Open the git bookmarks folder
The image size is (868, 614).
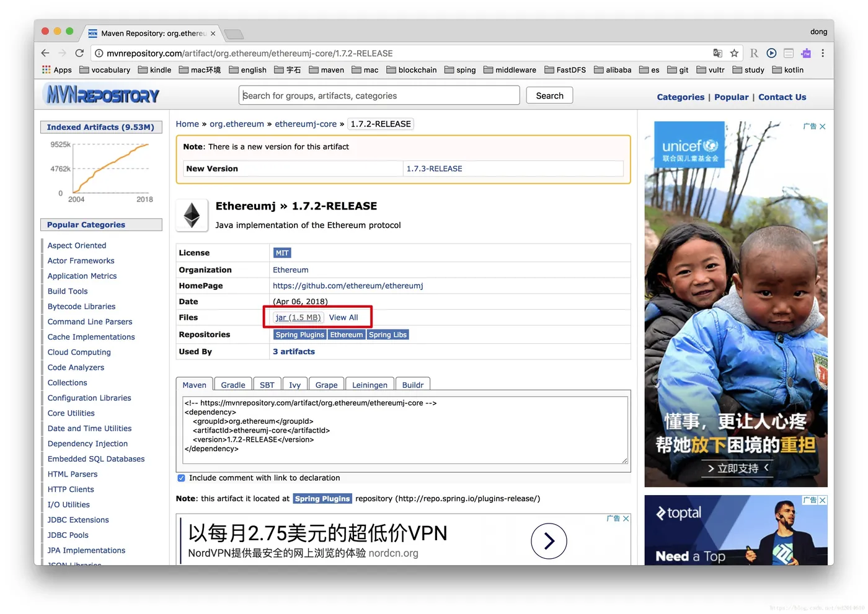coord(678,70)
